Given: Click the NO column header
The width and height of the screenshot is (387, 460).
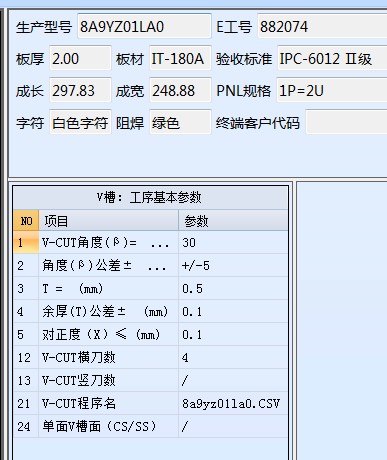Looking at the screenshot, I should pos(26,220).
